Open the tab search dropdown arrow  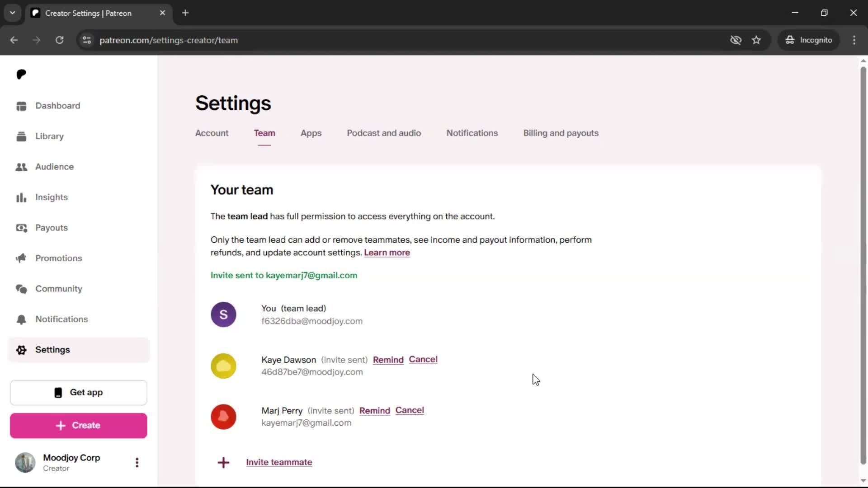(13, 13)
